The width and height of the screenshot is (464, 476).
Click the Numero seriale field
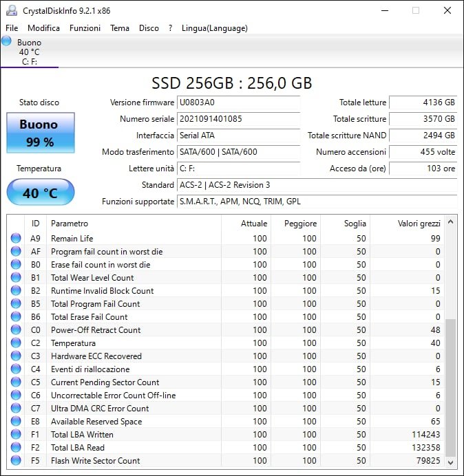click(x=238, y=119)
